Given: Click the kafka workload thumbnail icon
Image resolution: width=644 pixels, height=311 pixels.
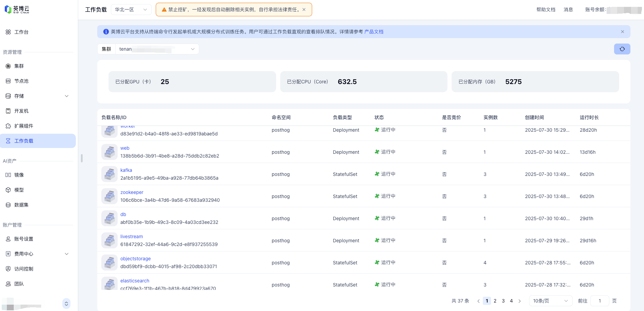Looking at the screenshot, I should point(109,174).
